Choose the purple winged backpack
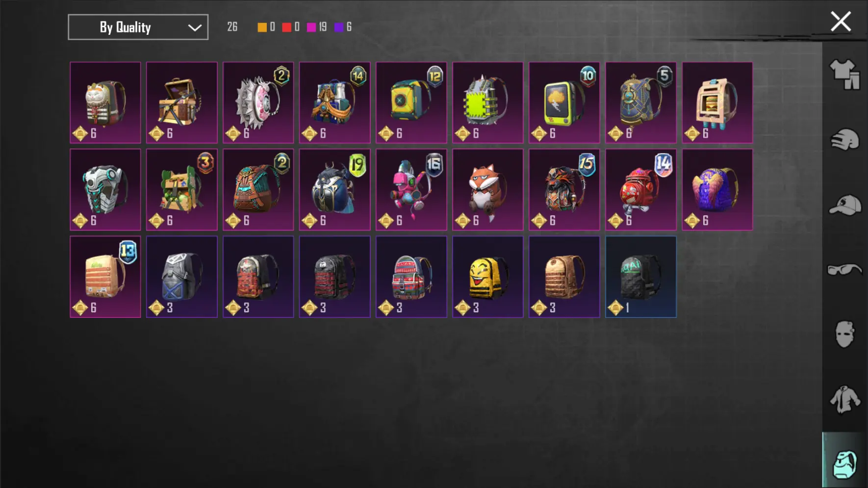The width and height of the screenshot is (868, 488). 717,190
